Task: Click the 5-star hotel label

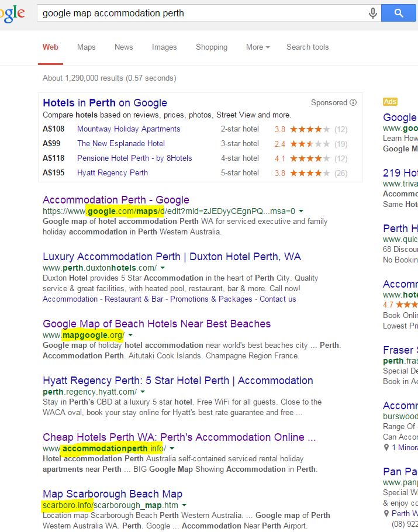Action: tap(240, 172)
